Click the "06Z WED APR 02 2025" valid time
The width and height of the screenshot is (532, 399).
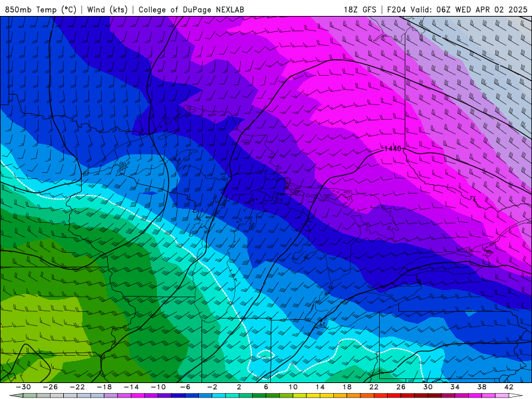coord(481,9)
